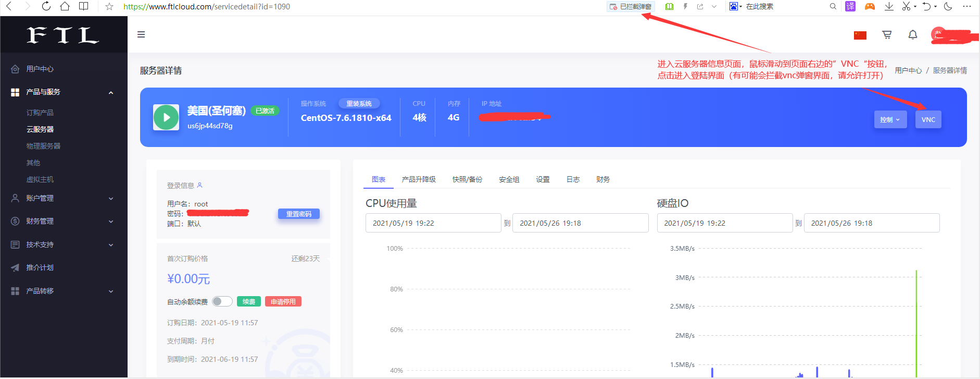Image resolution: width=980 pixels, height=379 pixels.
Task: Click CPU使用量 end date field
Action: coord(581,223)
